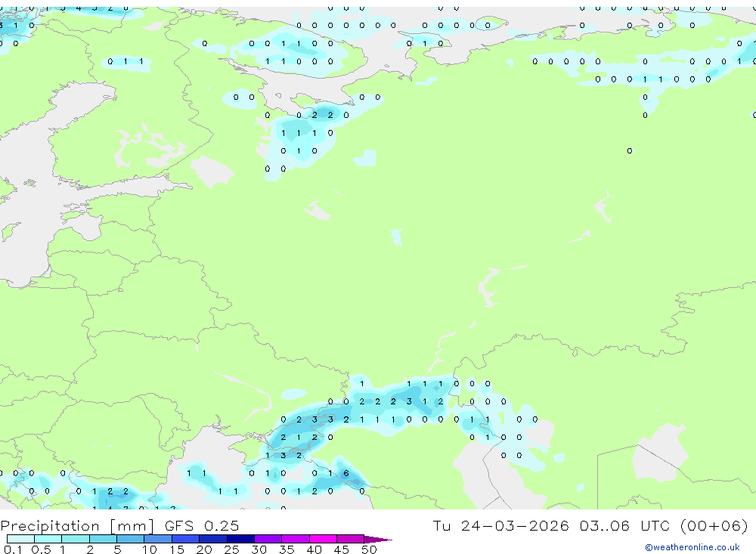This screenshot has width=756, height=554.
Task: Click the legend label '10'
Action: pos(150,549)
